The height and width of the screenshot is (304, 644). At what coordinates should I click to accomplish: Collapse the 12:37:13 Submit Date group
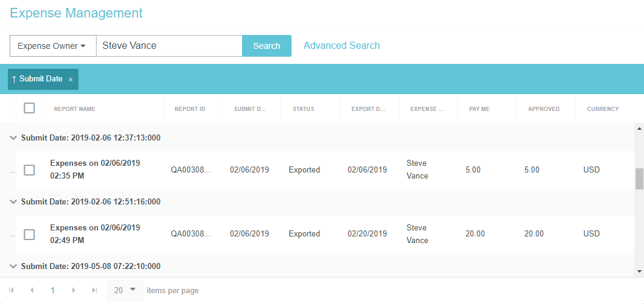tap(13, 138)
